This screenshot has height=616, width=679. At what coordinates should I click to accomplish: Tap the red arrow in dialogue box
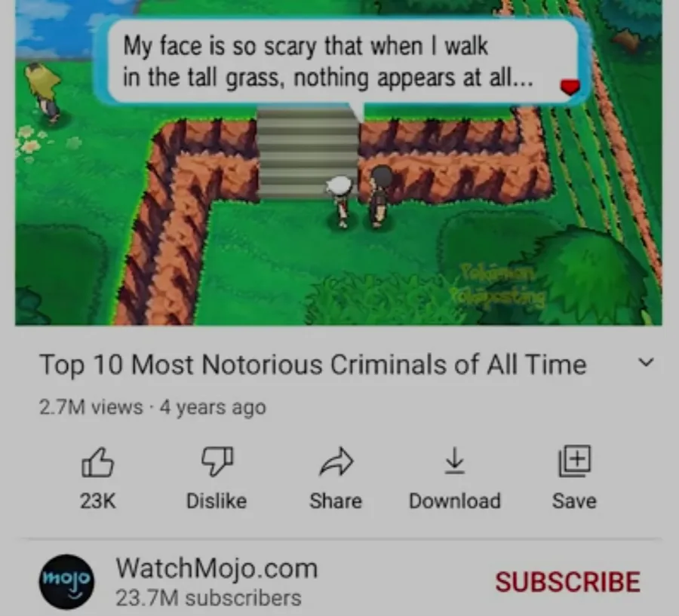click(x=570, y=87)
